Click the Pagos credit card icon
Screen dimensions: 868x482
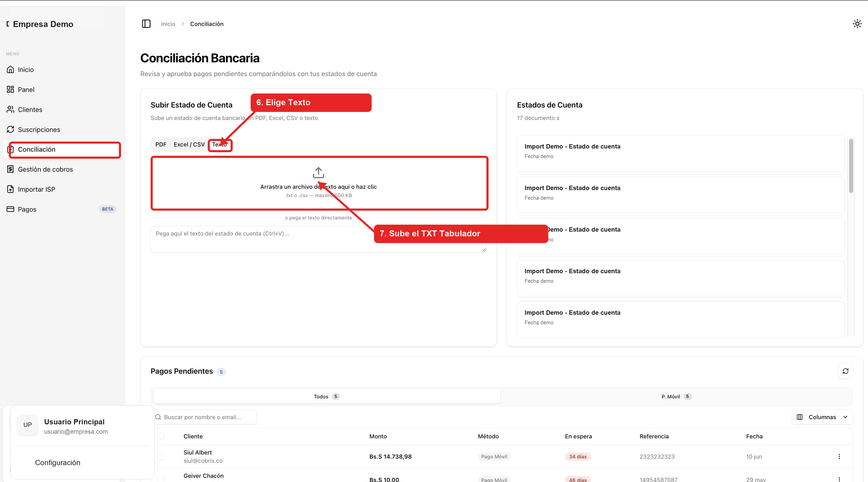tap(10, 209)
